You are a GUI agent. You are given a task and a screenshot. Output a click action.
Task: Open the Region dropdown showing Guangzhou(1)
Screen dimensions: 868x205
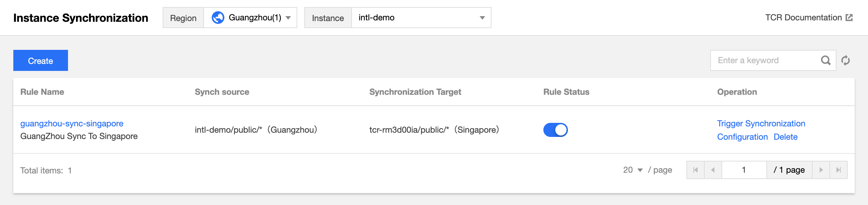[250, 18]
